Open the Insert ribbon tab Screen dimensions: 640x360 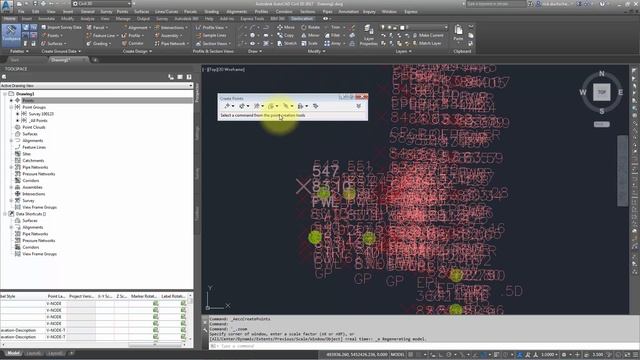coord(27,19)
